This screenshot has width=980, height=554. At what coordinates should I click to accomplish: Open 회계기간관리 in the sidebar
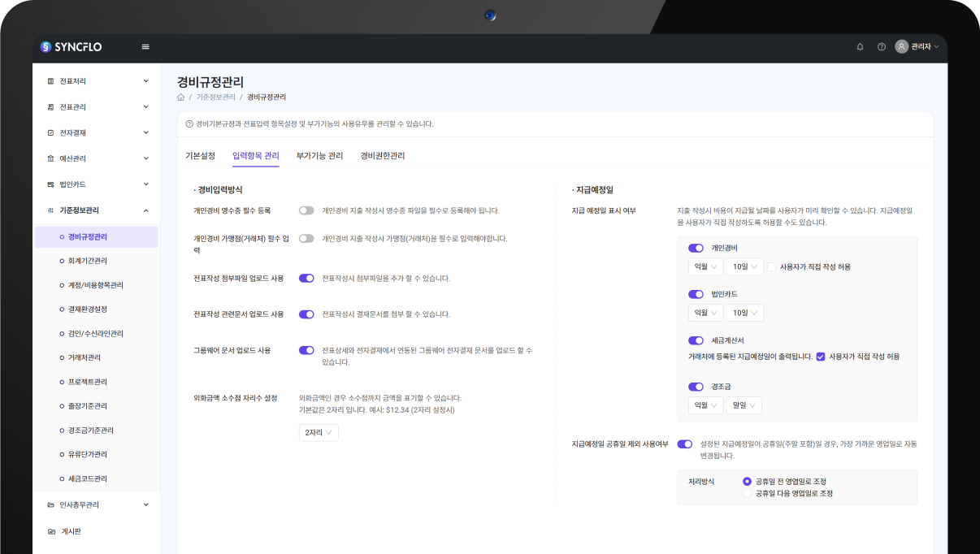88,261
